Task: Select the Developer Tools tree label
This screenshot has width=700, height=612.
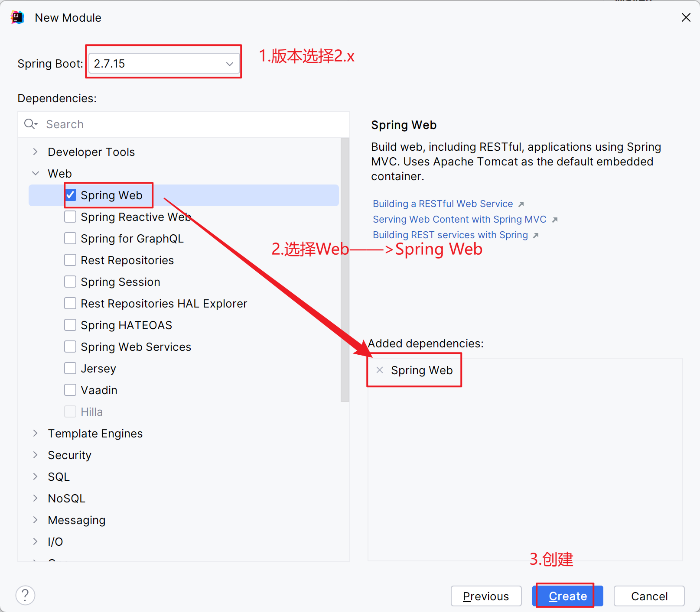Action: (x=91, y=152)
